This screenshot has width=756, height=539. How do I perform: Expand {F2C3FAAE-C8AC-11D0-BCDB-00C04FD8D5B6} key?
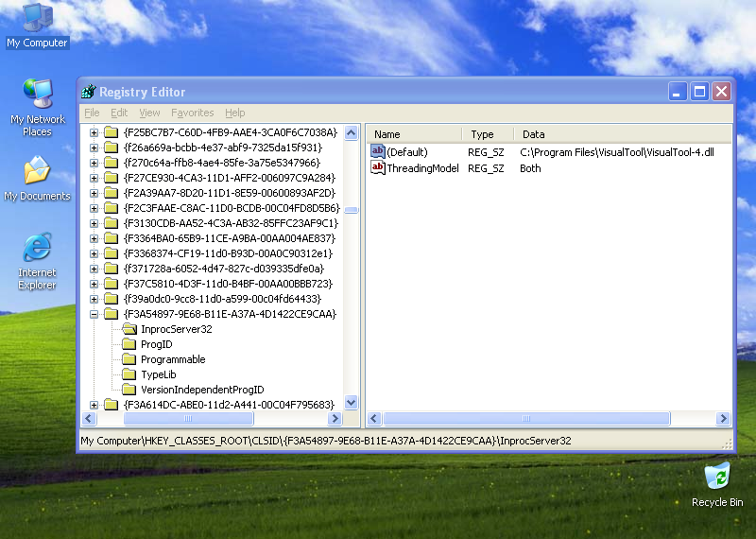click(94, 208)
